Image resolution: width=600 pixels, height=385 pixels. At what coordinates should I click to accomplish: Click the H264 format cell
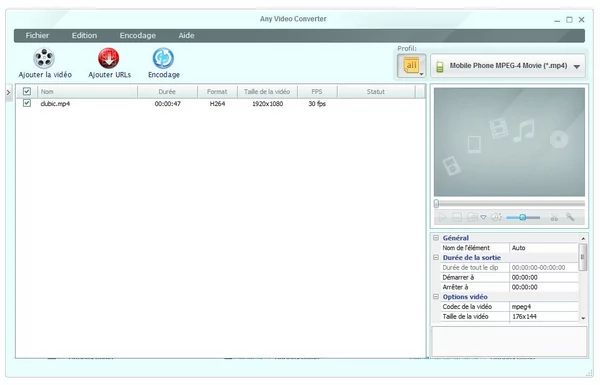217,104
